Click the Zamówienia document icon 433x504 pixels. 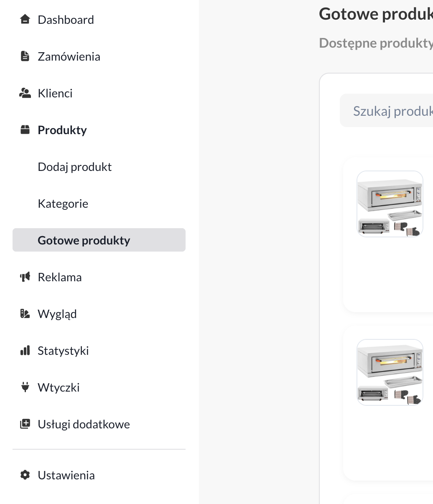tap(25, 56)
